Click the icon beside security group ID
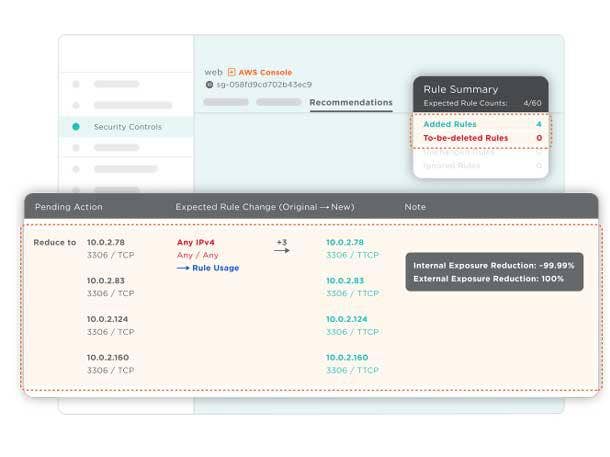 pyautogui.click(x=208, y=85)
